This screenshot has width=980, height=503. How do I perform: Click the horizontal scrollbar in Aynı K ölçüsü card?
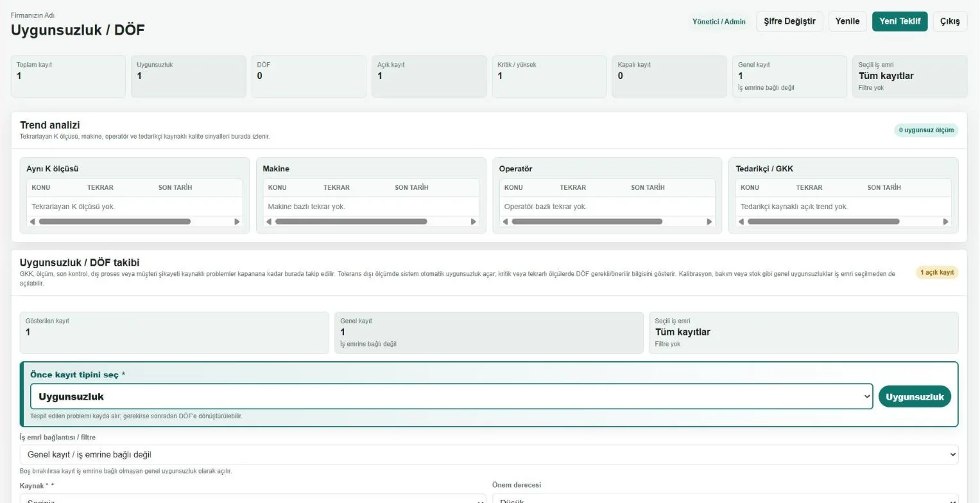pos(115,222)
